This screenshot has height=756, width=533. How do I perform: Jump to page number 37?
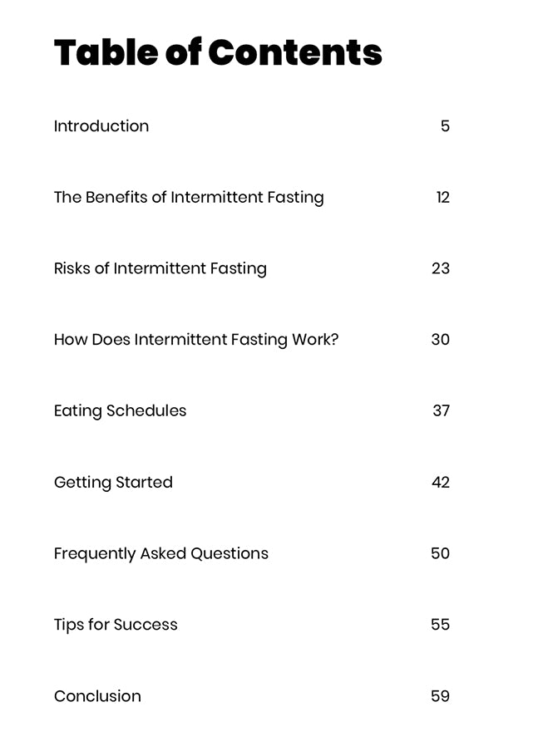pyautogui.click(x=441, y=410)
